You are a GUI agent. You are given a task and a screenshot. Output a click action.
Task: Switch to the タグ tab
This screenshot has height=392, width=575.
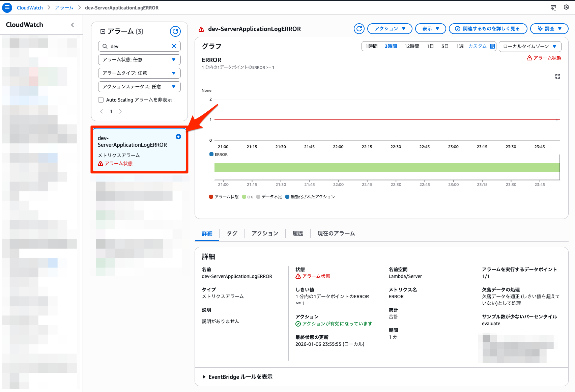click(232, 233)
